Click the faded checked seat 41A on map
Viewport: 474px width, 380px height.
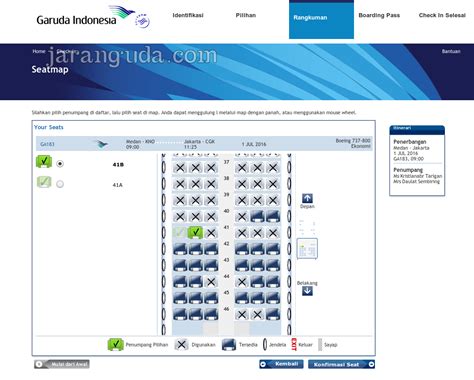(x=180, y=232)
